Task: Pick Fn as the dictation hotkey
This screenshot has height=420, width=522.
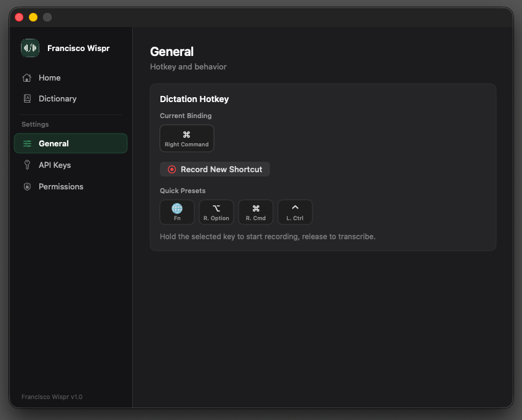Action: (x=177, y=212)
